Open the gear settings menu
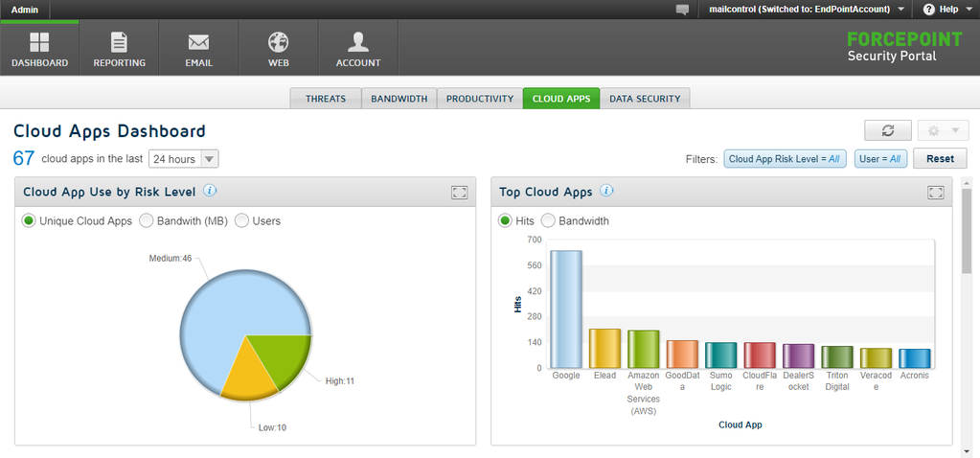The height and width of the screenshot is (458, 980). coord(944,130)
